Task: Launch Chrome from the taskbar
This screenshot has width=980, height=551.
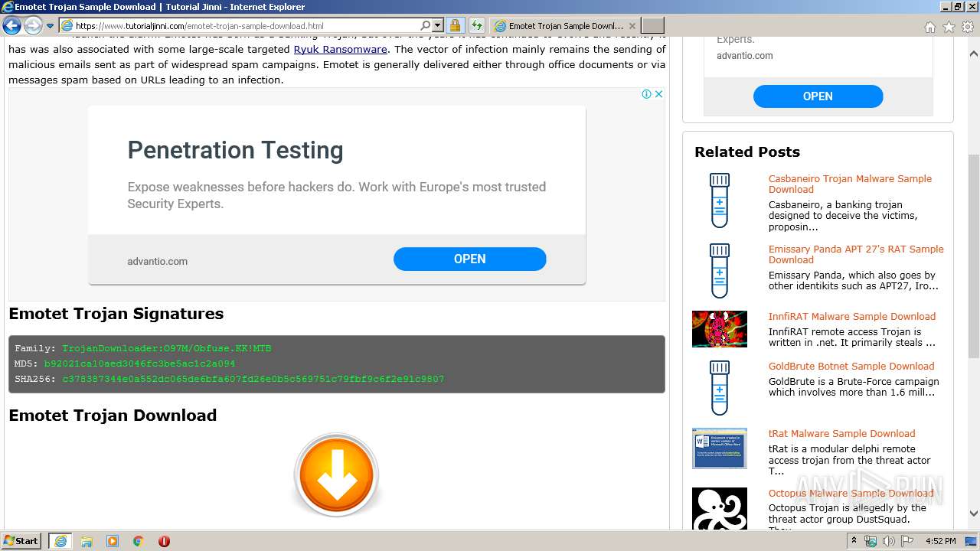Action: [x=139, y=541]
